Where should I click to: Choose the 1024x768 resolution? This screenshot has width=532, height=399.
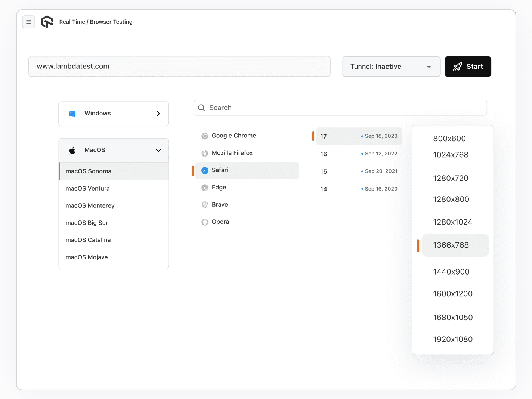tap(451, 155)
